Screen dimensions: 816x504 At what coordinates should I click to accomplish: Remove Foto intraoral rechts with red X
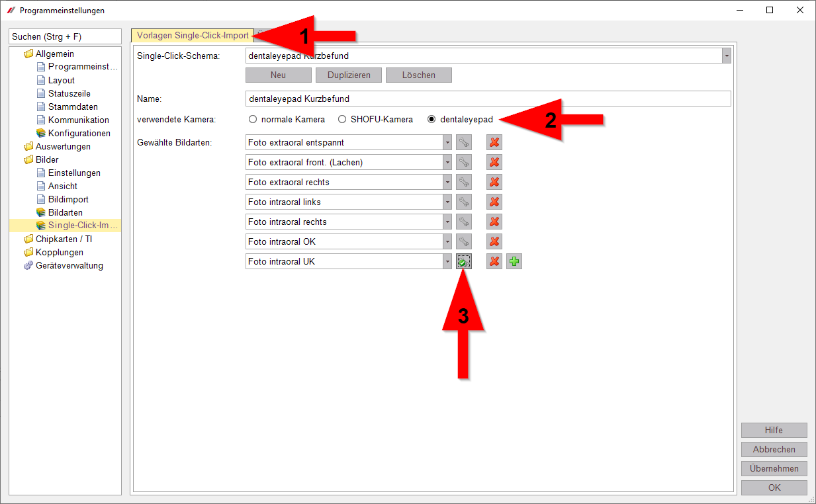494,222
